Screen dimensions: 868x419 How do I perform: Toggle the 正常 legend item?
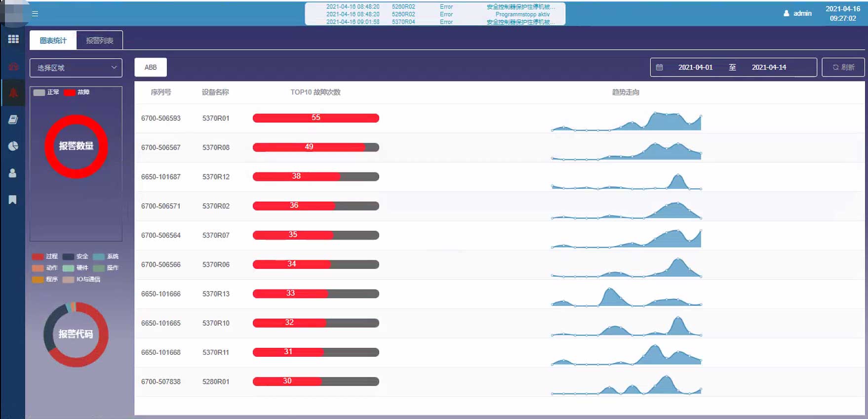pyautogui.click(x=46, y=92)
